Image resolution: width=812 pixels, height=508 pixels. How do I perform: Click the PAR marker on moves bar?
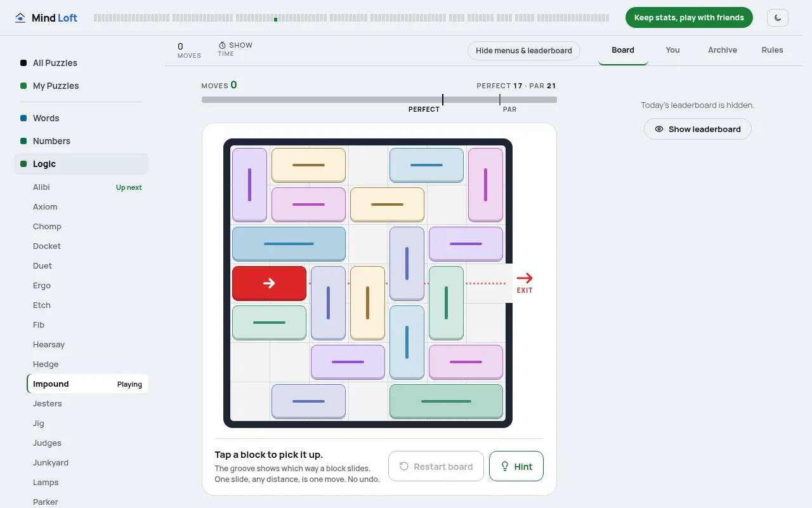(x=500, y=100)
